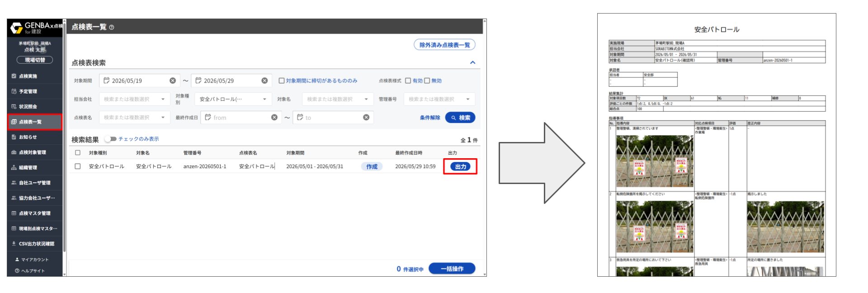This screenshot has width=868, height=293.
Task: Open 除外済み点検表一覧
Action: (x=444, y=45)
